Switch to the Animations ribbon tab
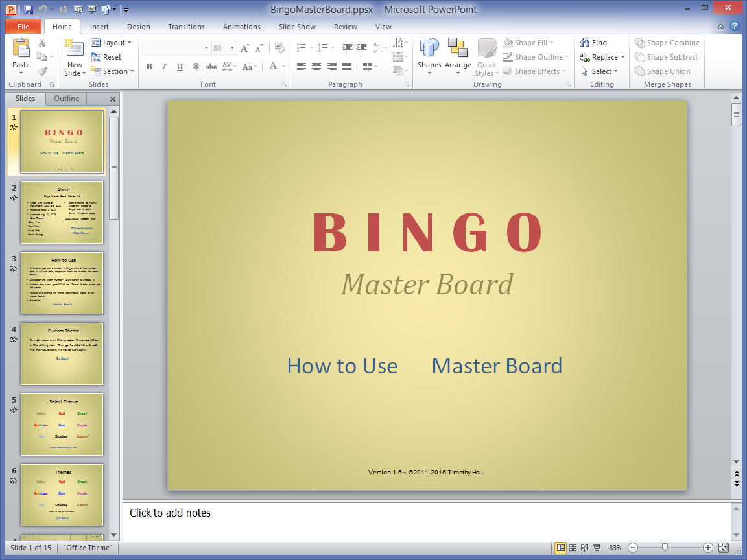 [x=241, y=27]
